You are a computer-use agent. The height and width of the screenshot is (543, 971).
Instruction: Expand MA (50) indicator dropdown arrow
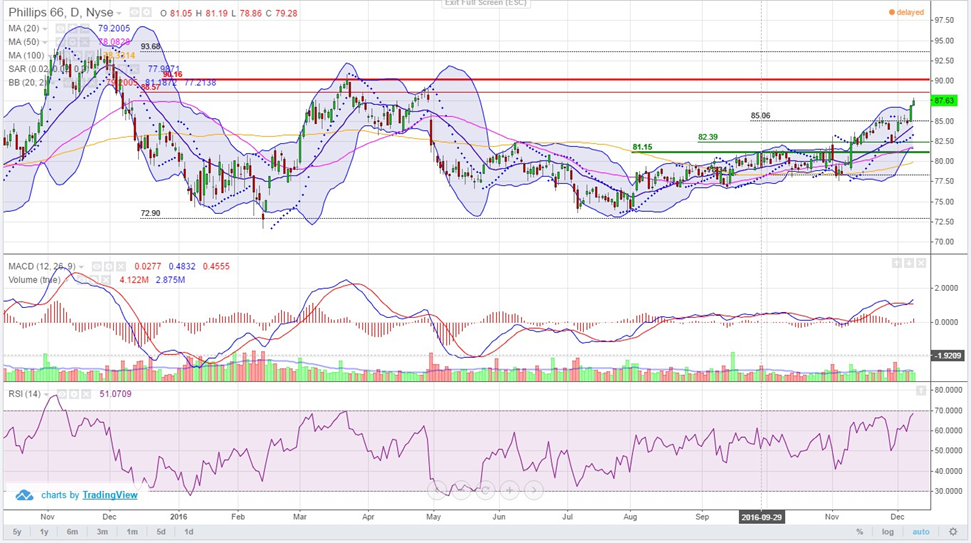coord(45,43)
